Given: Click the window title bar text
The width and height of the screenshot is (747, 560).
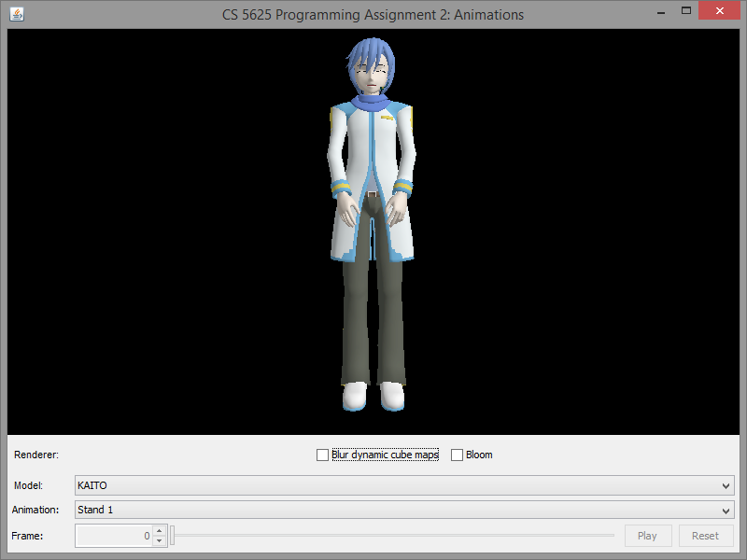Looking at the screenshot, I should (x=373, y=14).
